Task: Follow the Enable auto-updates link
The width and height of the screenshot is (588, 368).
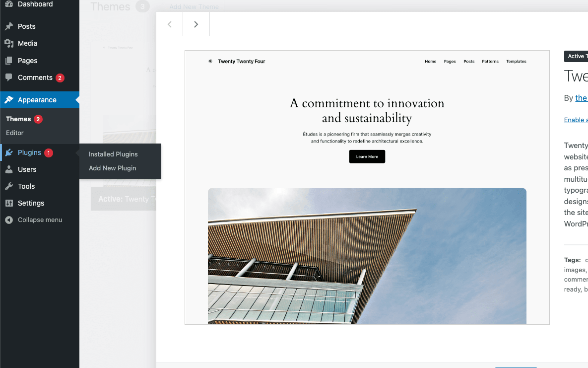Action: click(576, 120)
